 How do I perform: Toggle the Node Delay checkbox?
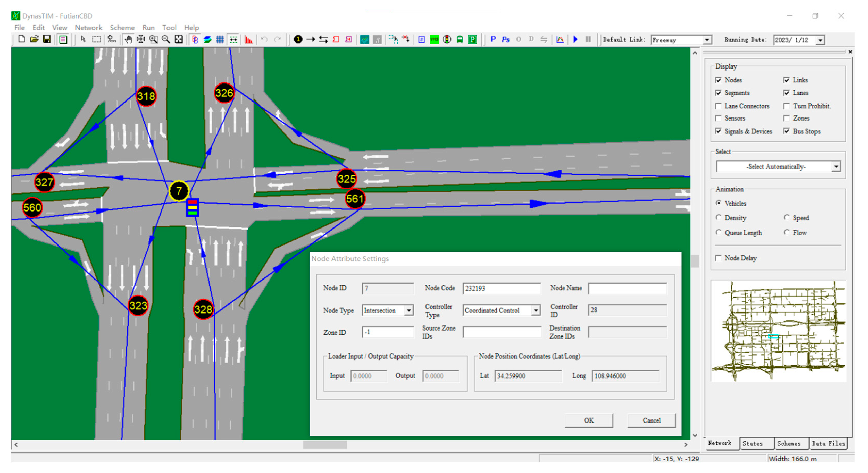point(718,258)
